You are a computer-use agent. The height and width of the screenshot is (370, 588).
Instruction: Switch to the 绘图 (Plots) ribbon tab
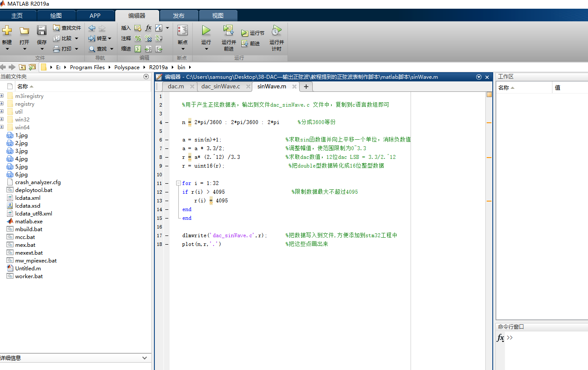pyautogui.click(x=56, y=16)
